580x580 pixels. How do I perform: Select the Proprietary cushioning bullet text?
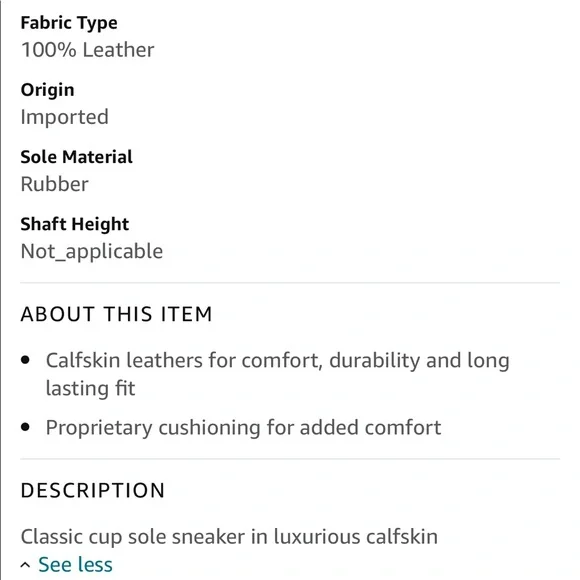(x=243, y=428)
